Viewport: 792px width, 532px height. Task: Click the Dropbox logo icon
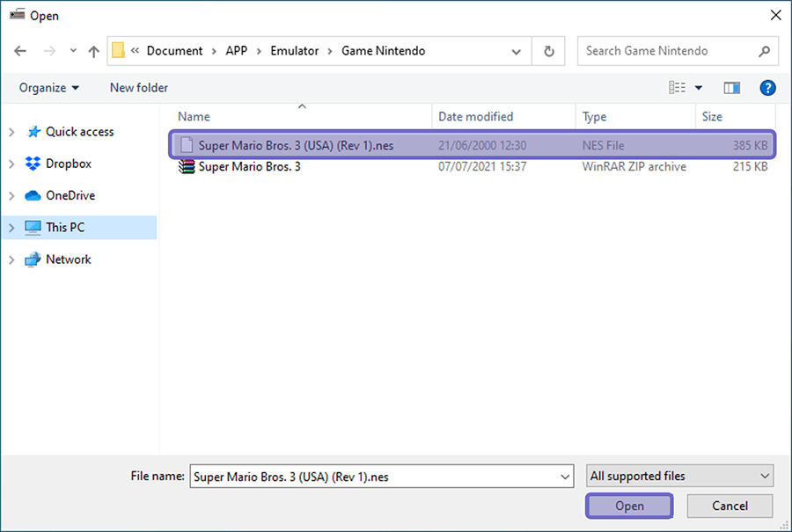pyautogui.click(x=33, y=164)
